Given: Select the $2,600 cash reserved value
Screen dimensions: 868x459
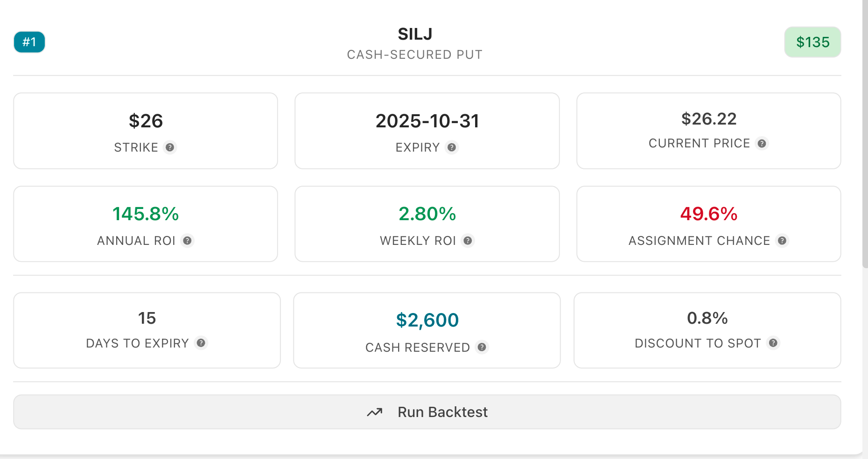Looking at the screenshot, I should pos(427,320).
